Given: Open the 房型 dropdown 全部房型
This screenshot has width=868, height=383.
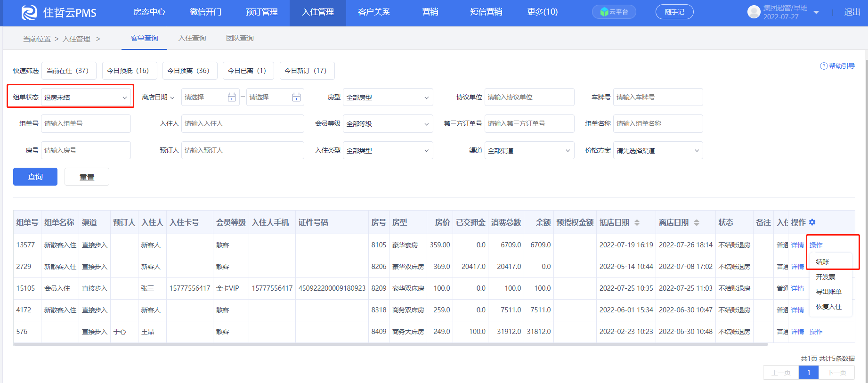Looking at the screenshot, I should click(x=388, y=97).
